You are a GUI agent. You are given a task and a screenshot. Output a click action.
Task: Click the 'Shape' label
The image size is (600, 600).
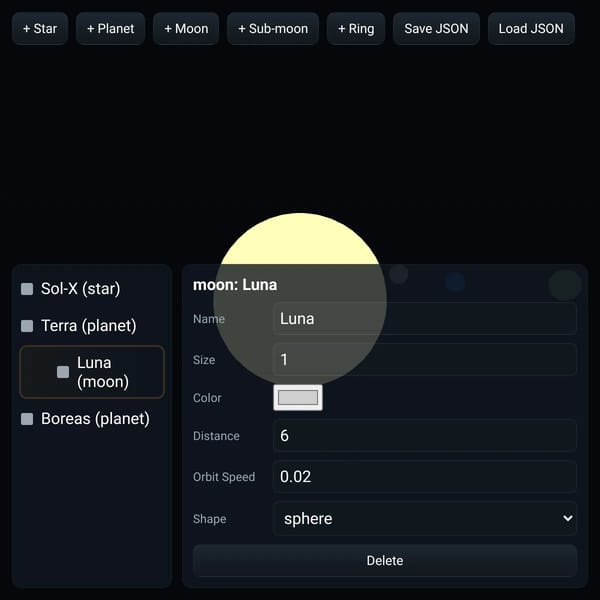[x=210, y=519]
